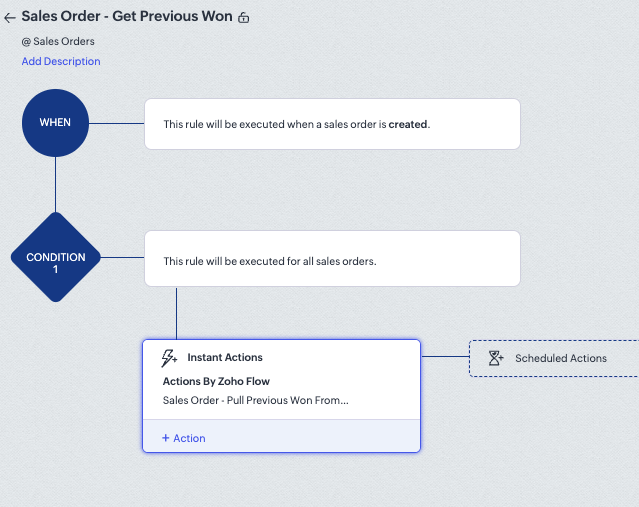This screenshot has height=507, width=639.
Task: Click the lock icon next to the title
Action: (x=244, y=18)
